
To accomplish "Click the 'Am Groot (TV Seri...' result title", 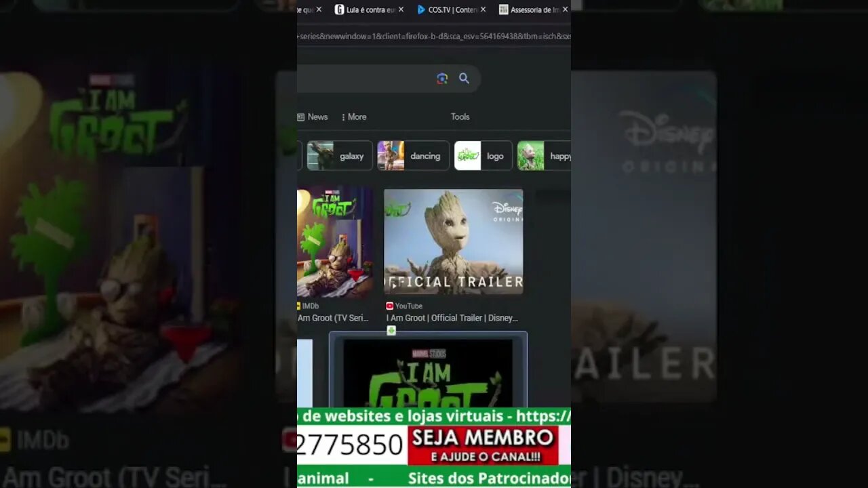I will pyautogui.click(x=333, y=318).
